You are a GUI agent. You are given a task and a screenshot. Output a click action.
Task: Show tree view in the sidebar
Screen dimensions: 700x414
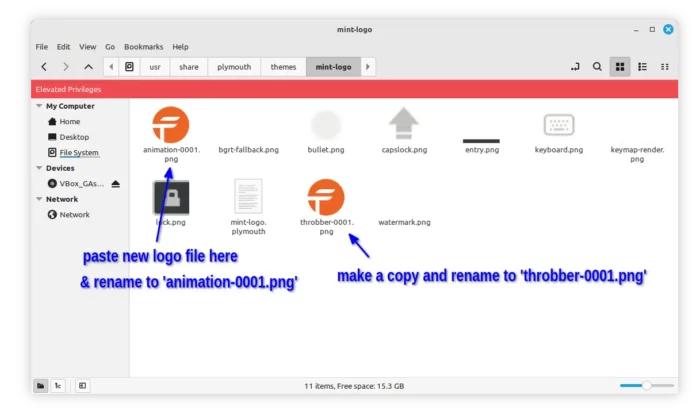58,386
